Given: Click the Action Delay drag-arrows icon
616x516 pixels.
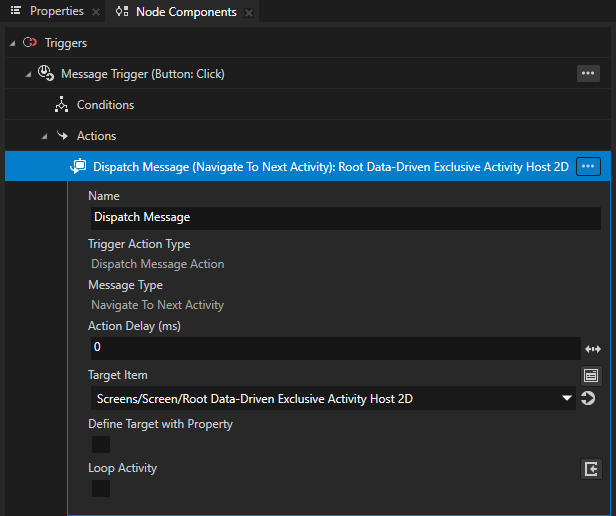Looking at the screenshot, I should [593, 349].
